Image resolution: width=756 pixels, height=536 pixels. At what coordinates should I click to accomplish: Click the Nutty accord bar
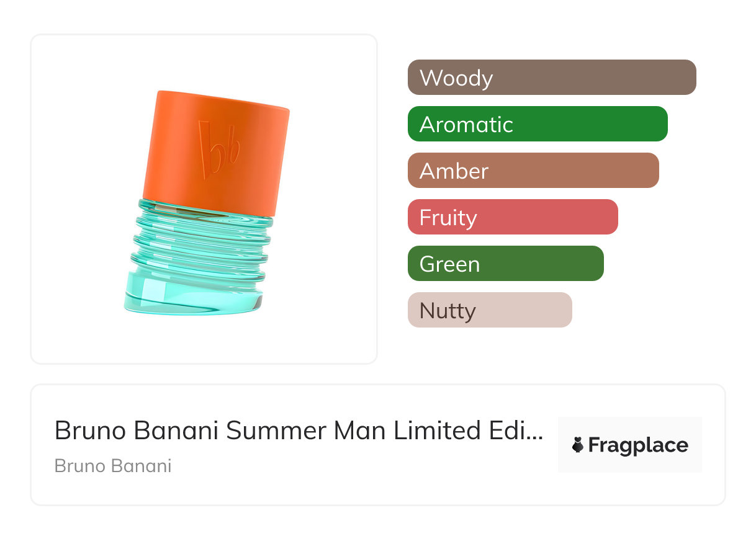(489, 310)
